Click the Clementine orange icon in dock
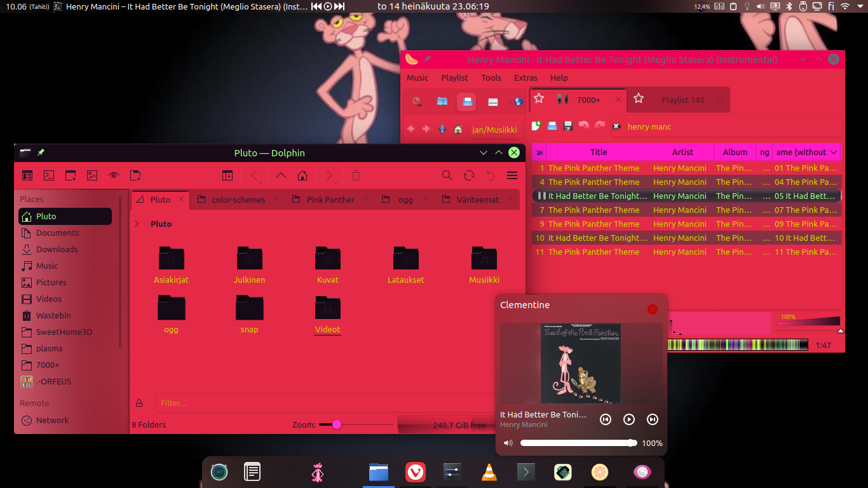 click(600, 472)
